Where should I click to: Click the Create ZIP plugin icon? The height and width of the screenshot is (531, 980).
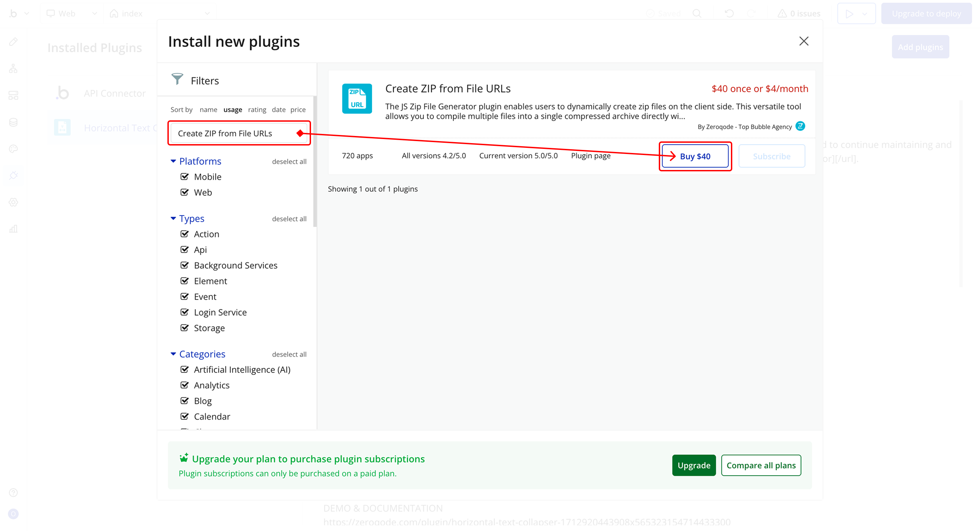[357, 99]
